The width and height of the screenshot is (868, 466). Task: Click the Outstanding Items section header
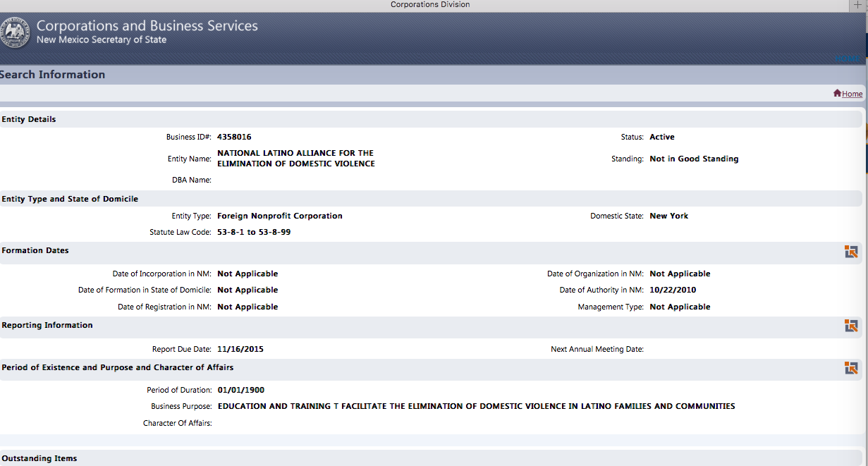(x=39, y=458)
